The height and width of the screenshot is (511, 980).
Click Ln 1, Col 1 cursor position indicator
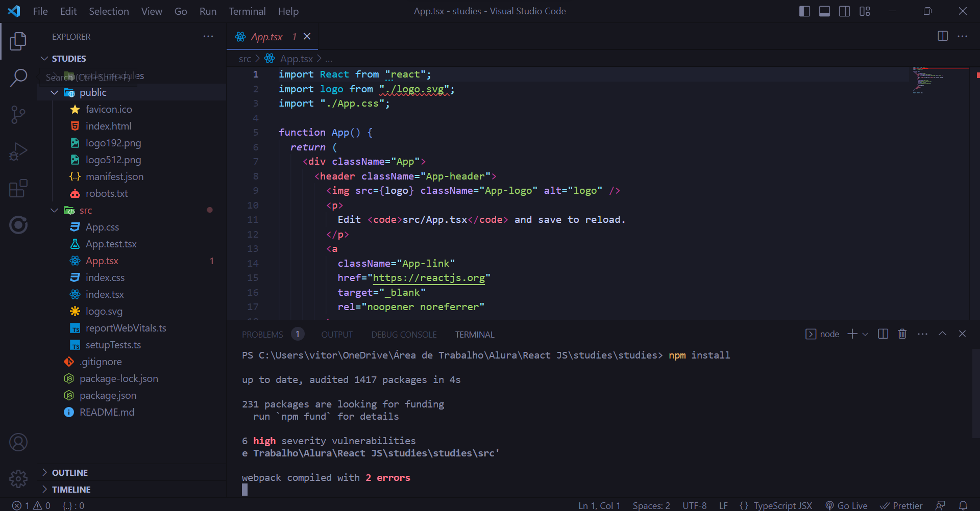[599, 505]
